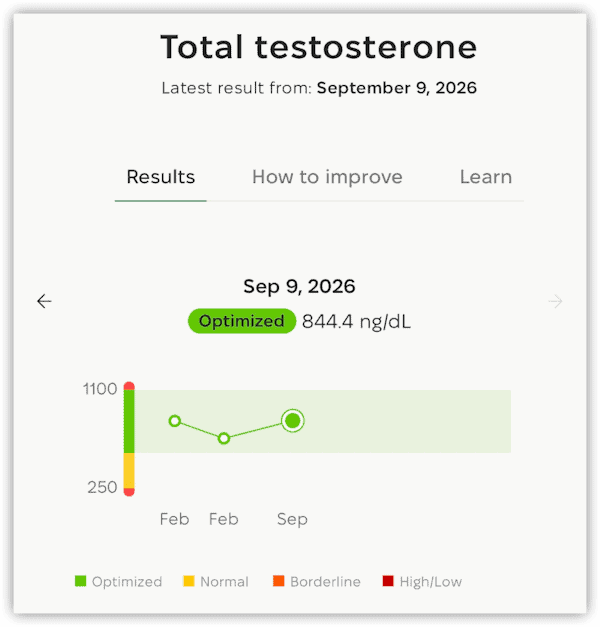The width and height of the screenshot is (600, 627).
Task: Go to previous result with left arrow
Action: 44,301
